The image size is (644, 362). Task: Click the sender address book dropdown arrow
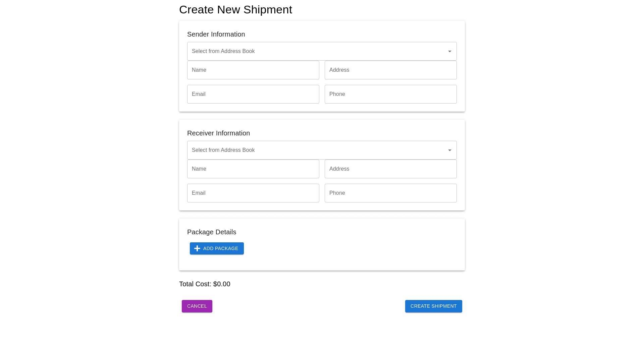449,51
